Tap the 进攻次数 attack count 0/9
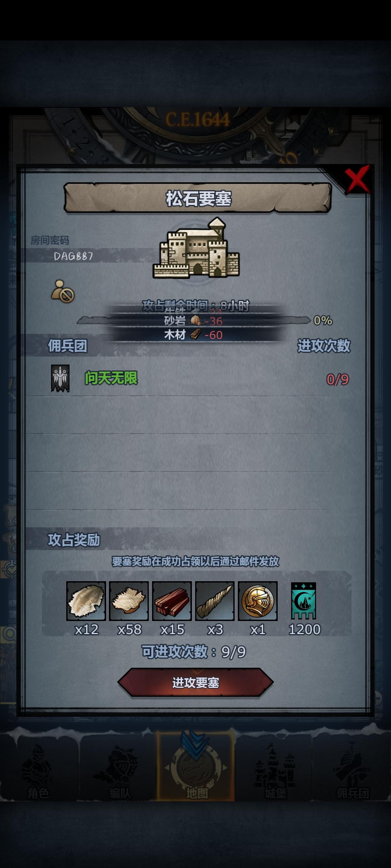This screenshot has height=868, width=391. 337,379
